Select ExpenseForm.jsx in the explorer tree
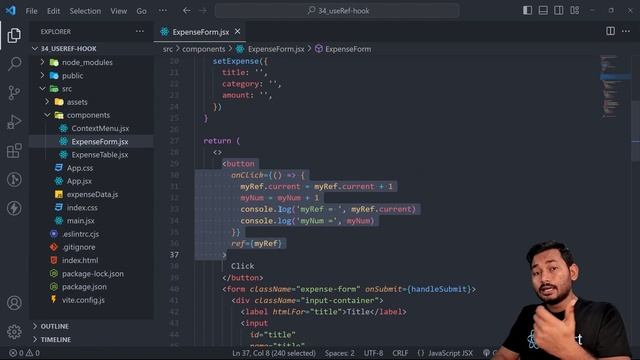 pos(100,142)
